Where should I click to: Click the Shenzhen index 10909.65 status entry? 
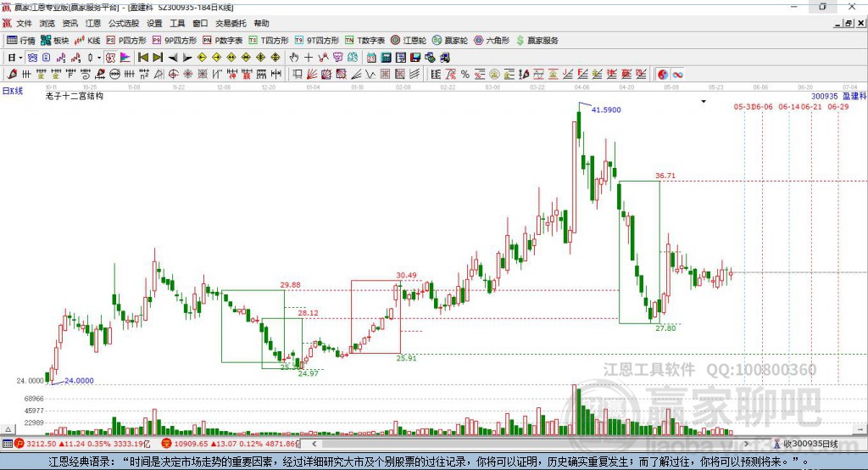231,444
